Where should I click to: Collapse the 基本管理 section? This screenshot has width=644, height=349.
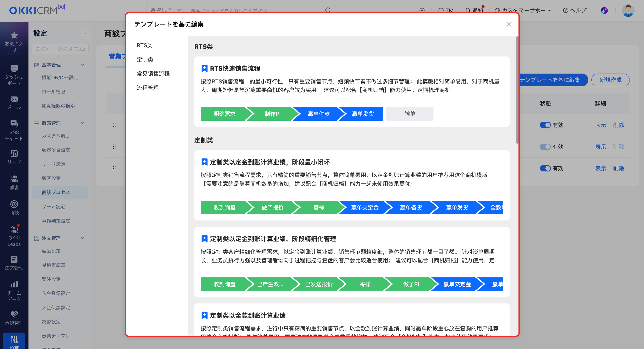(x=83, y=65)
